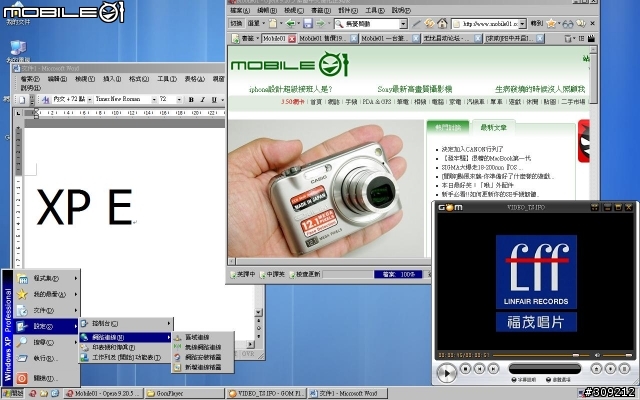Click the network connections icon in Start submenu
Image resolution: width=640 pixels, height=400 pixels.
coord(84,337)
